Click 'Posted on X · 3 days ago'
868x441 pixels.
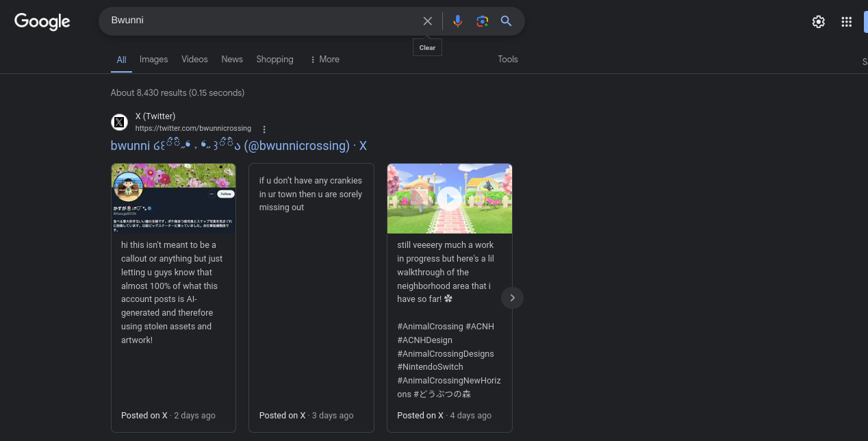coord(307,415)
